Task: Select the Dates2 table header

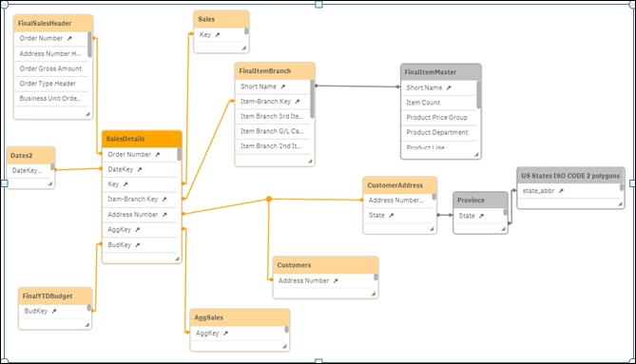Action: 30,156
